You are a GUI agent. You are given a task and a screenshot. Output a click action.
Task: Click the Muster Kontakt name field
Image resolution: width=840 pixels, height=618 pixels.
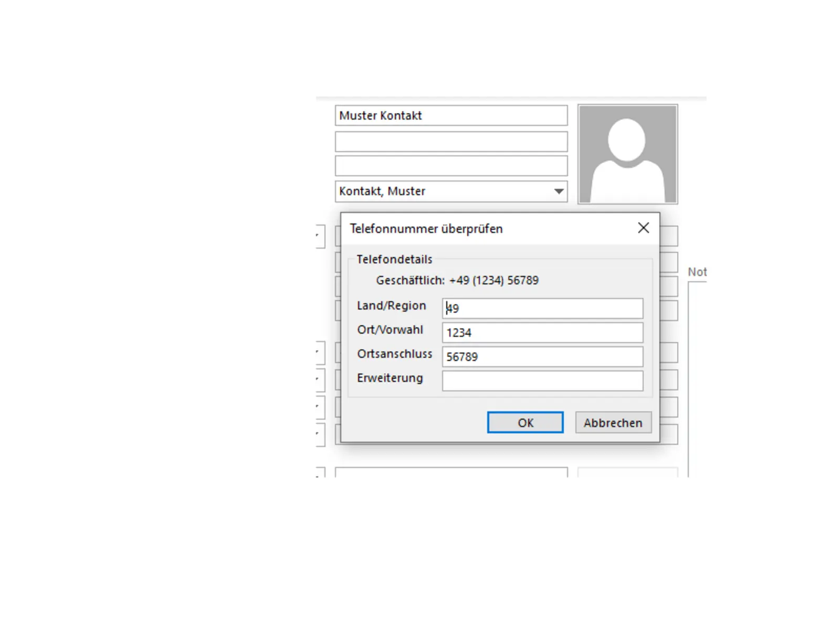click(450, 115)
